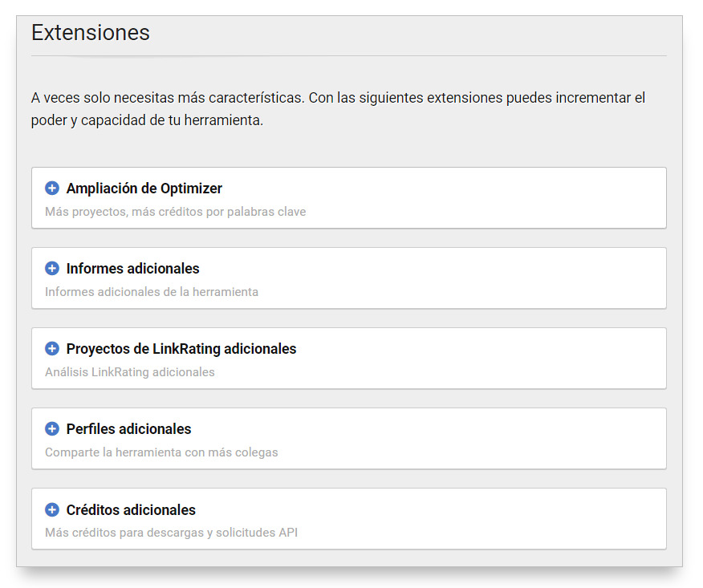The image size is (703, 588).
Task: Open the Proyectos de LinkRating adicionales title
Action: 181,349
